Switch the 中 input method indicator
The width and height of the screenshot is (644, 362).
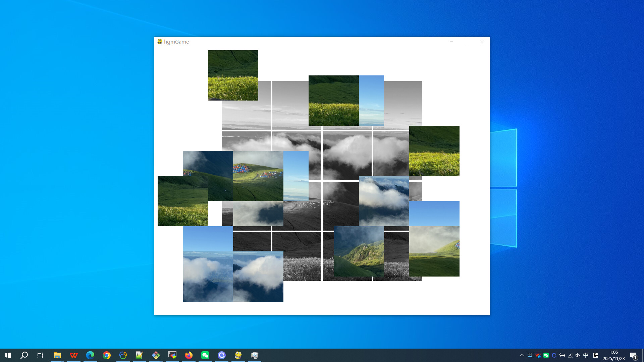(586, 355)
